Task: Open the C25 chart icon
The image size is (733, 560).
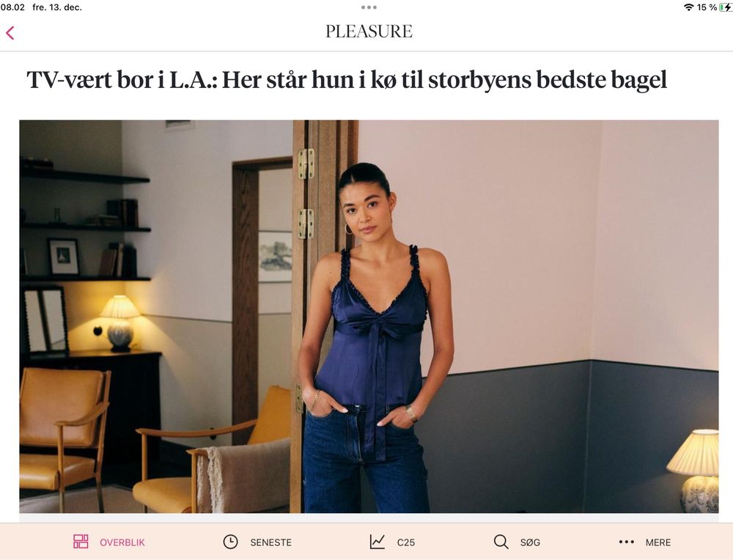Action: coord(377,542)
